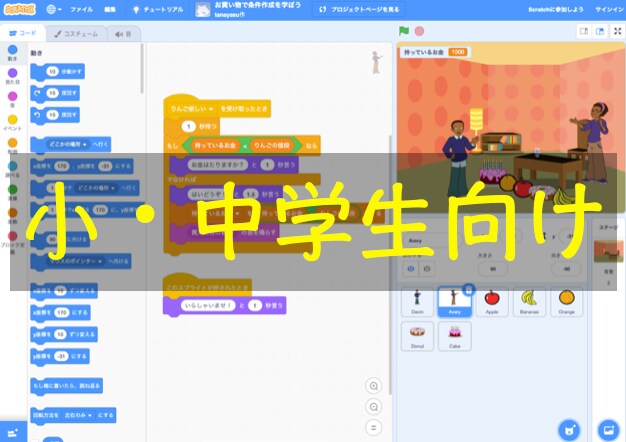
Task: Select the 音 magenta category circle
Action: click(12, 96)
